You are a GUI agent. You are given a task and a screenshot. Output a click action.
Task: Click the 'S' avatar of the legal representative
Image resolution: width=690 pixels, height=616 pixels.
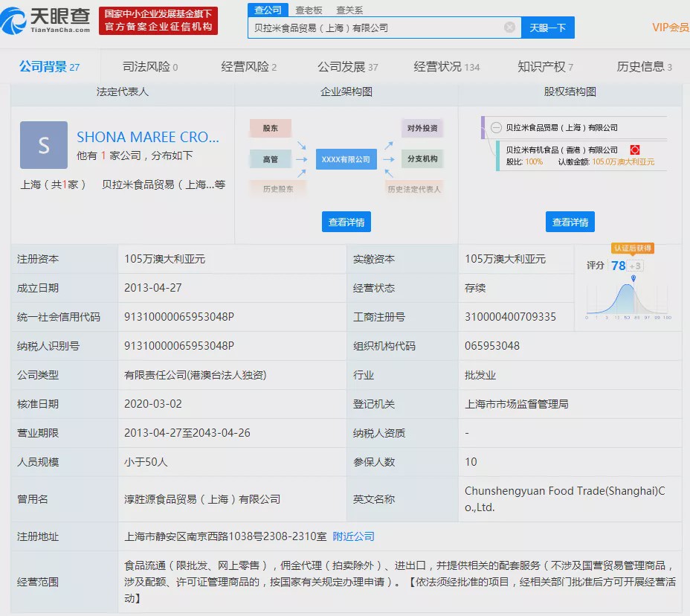pyautogui.click(x=43, y=146)
